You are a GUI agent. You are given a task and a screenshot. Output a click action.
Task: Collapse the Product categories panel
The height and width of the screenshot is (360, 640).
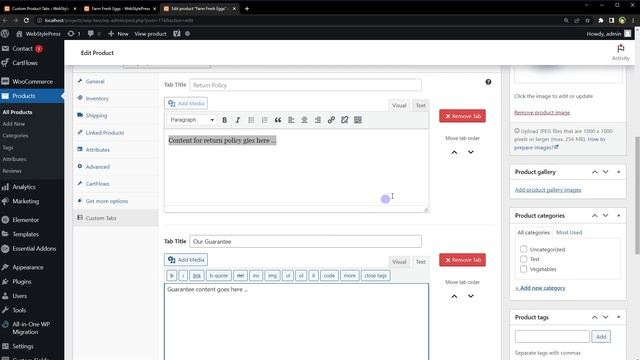click(x=618, y=216)
